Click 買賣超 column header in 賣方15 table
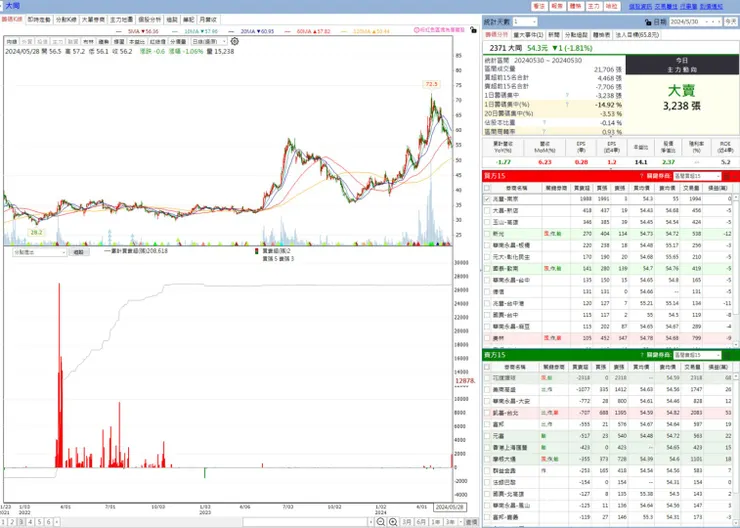 [x=580, y=367]
